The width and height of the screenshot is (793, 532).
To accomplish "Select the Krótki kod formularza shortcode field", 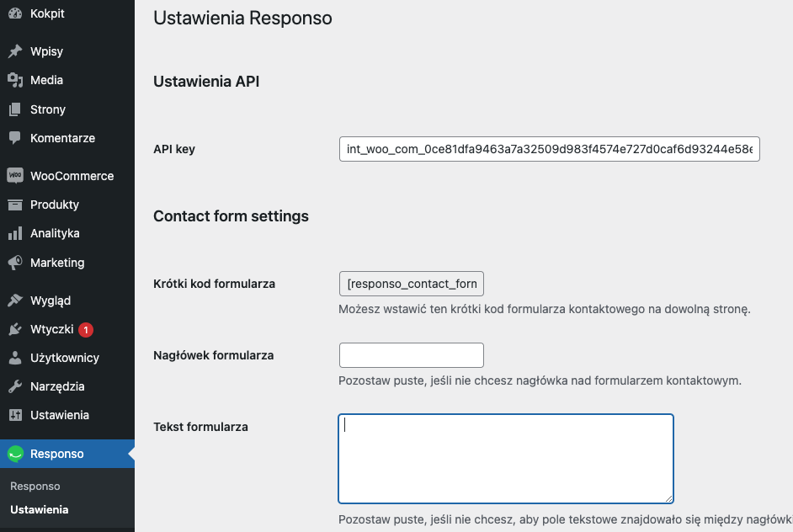I will point(411,284).
